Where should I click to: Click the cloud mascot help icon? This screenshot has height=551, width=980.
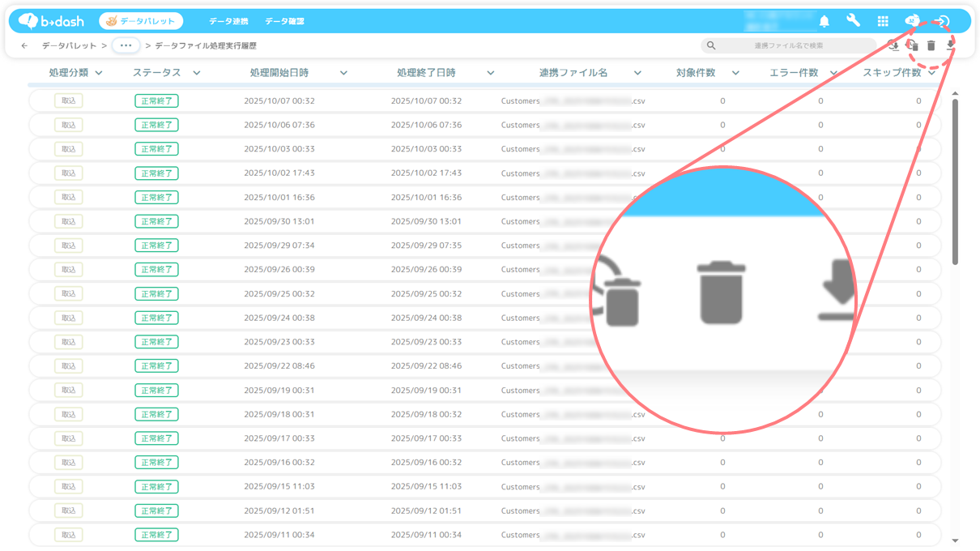tap(912, 21)
